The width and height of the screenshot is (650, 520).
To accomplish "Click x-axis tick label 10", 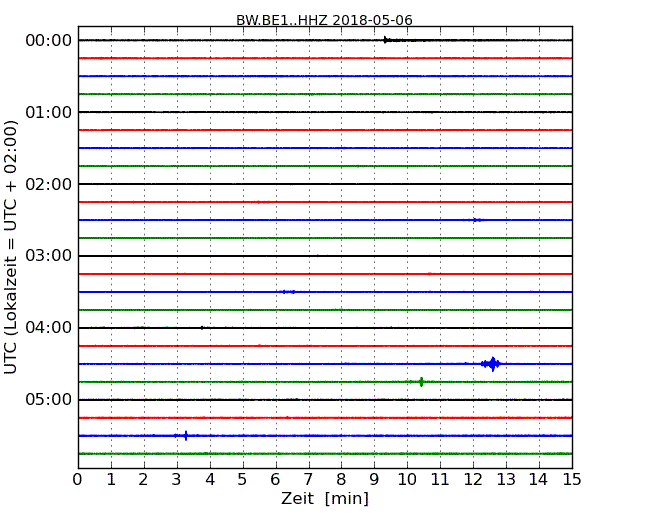I will coord(407,480).
